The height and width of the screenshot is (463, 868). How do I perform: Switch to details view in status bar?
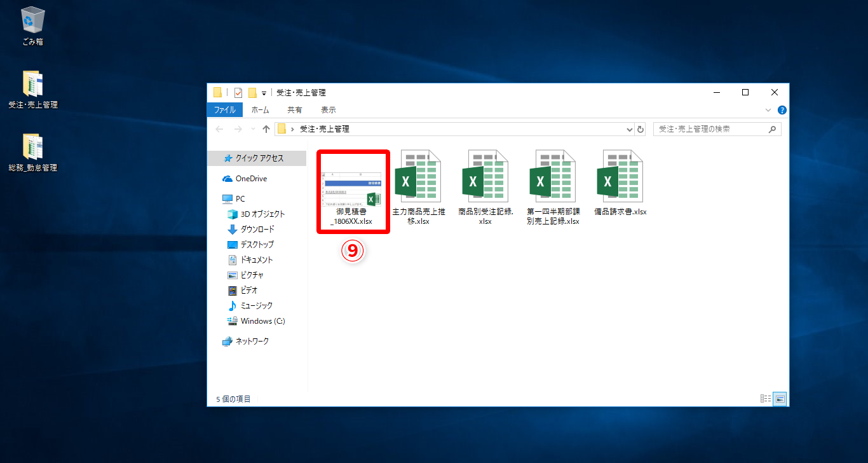point(766,399)
